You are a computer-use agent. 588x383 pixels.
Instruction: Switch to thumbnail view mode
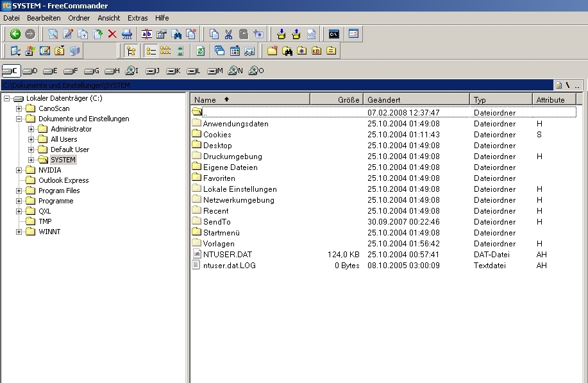(180, 51)
